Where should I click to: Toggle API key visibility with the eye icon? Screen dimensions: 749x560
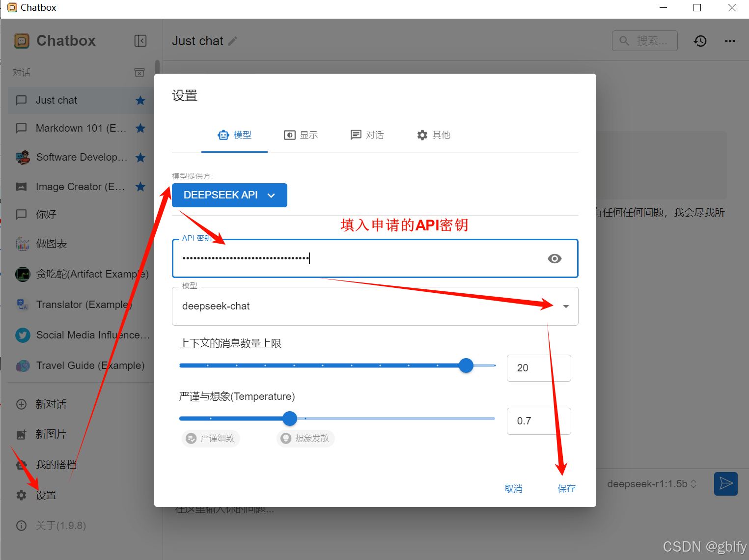pyautogui.click(x=555, y=258)
